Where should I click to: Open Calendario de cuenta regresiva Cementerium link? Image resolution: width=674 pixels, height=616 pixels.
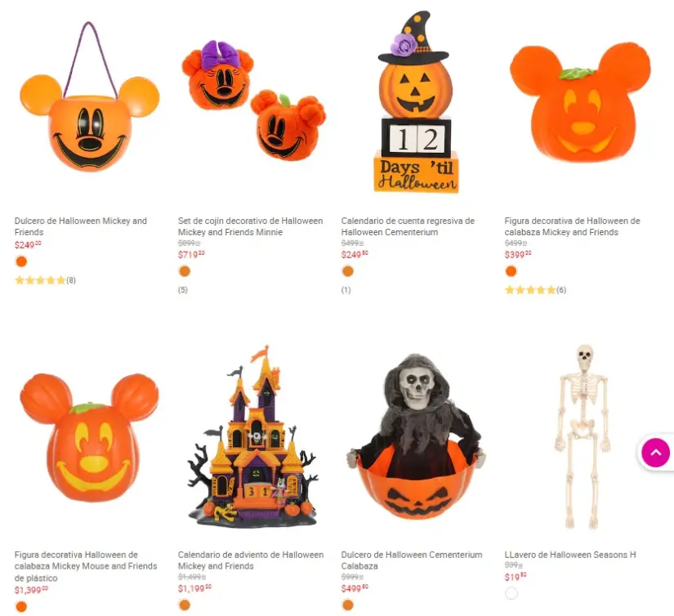[408, 226]
